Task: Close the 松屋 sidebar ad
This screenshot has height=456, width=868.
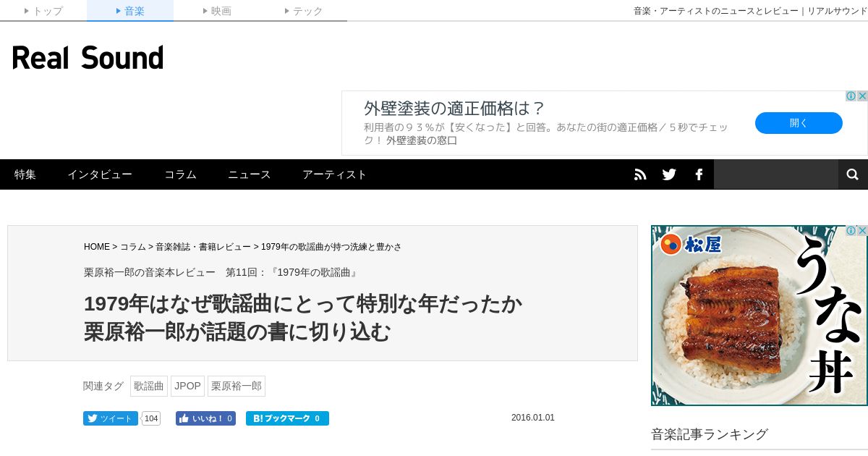Action: [x=862, y=231]
